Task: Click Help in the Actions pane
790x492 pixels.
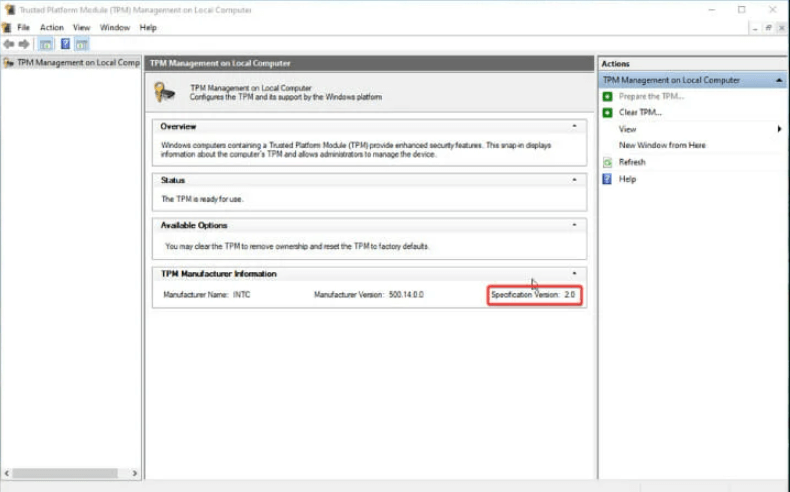Action: pyautogui.click(x=627, y=179)
